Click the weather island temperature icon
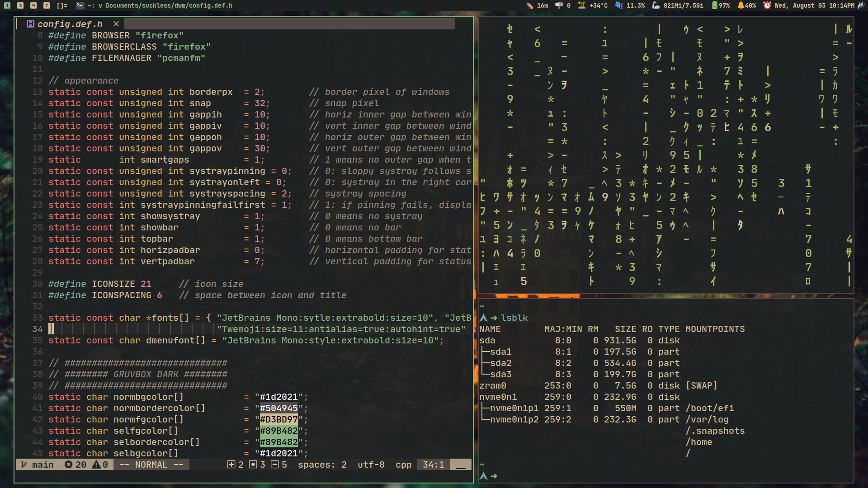This screenshot has height=488, width=868. tap(582, 5)
